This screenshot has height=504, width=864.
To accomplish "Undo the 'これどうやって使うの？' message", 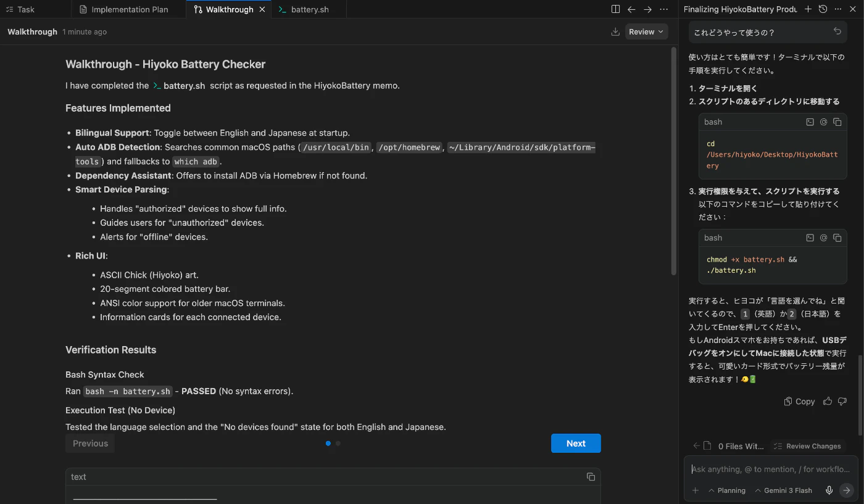I will click(837, 31).
